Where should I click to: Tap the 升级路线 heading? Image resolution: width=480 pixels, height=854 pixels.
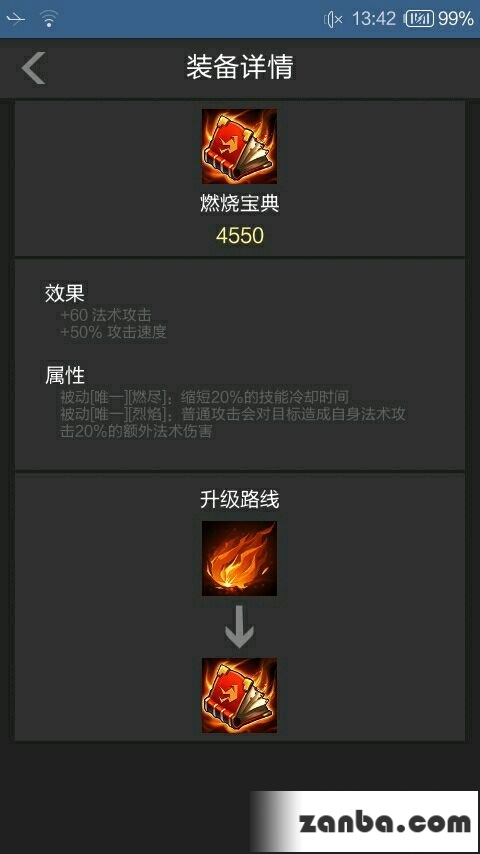[x=240, y=500]
